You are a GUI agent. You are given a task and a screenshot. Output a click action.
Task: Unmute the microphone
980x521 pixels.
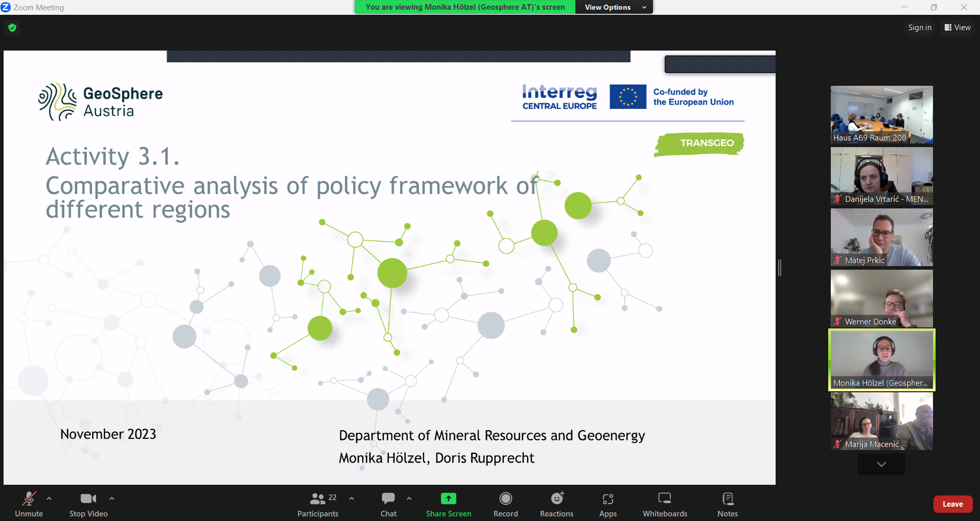29,504
